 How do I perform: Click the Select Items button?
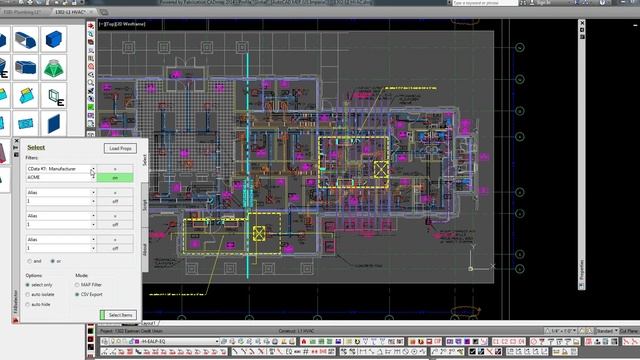(x=118, y=315)
